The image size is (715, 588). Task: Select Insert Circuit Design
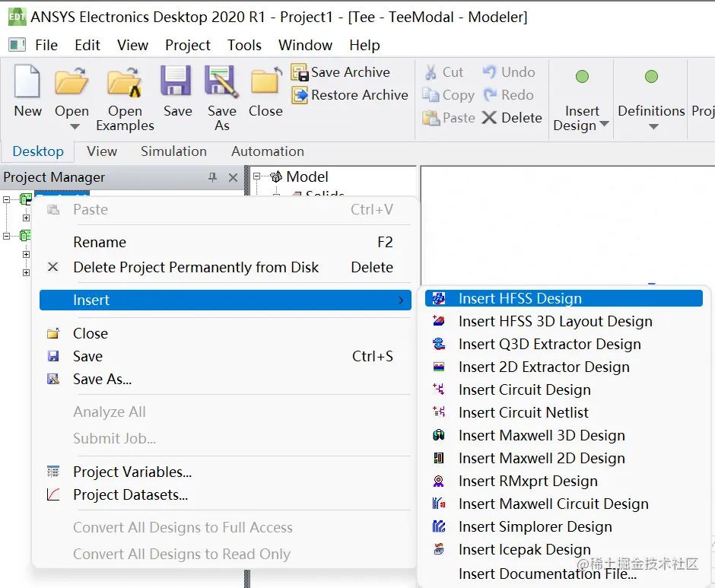564,389
